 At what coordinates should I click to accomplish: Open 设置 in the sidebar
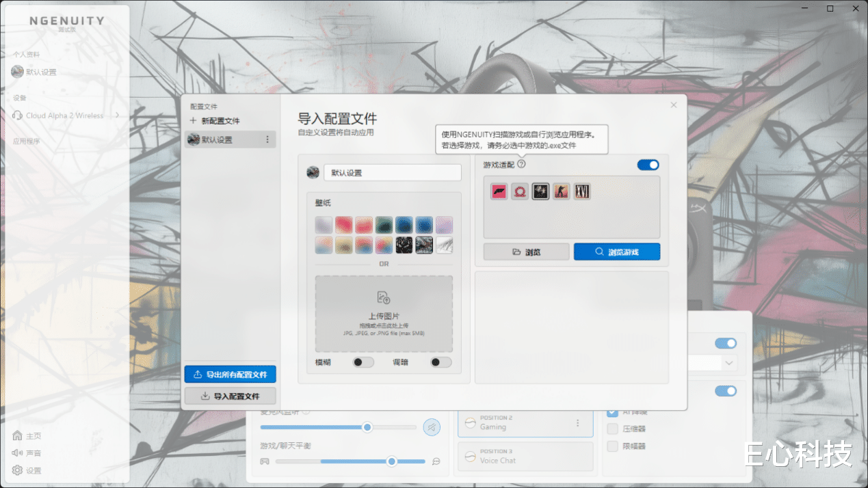(x=27, y=470)
